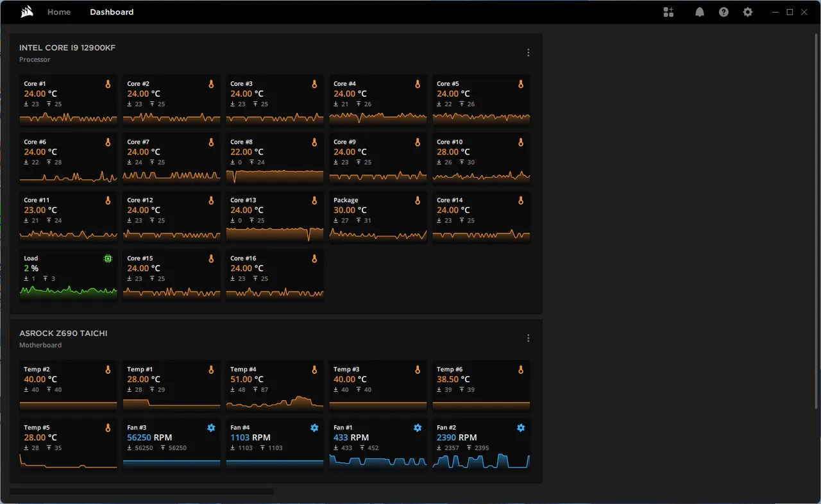Click the Temp #4 thermometer icon
Viewport: 821px width, 504px height.
314,370
